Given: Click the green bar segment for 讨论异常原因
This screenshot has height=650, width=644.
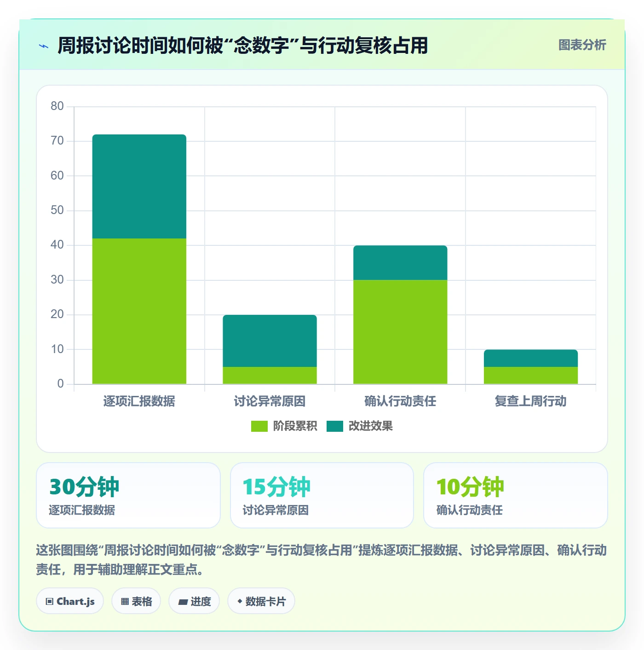Looking at the screenshot, I should [270, 375].
